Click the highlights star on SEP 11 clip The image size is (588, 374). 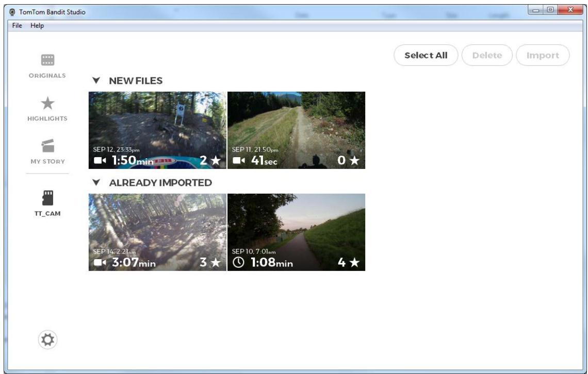pos(354,161)
